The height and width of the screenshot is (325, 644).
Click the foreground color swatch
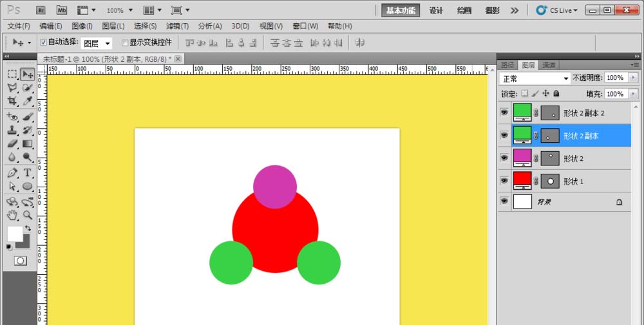coord(14,234)
